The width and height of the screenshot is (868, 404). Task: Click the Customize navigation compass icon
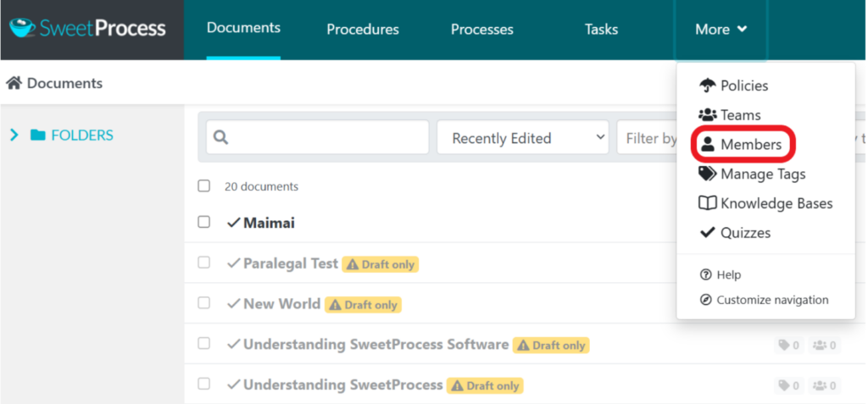705,300
